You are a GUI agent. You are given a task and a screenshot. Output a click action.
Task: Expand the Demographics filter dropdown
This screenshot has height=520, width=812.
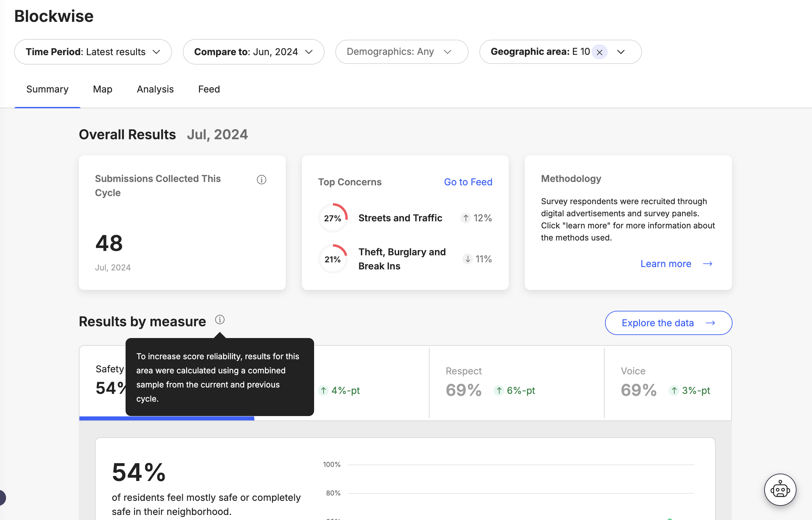pyautogui.click(x=401, y=52)
